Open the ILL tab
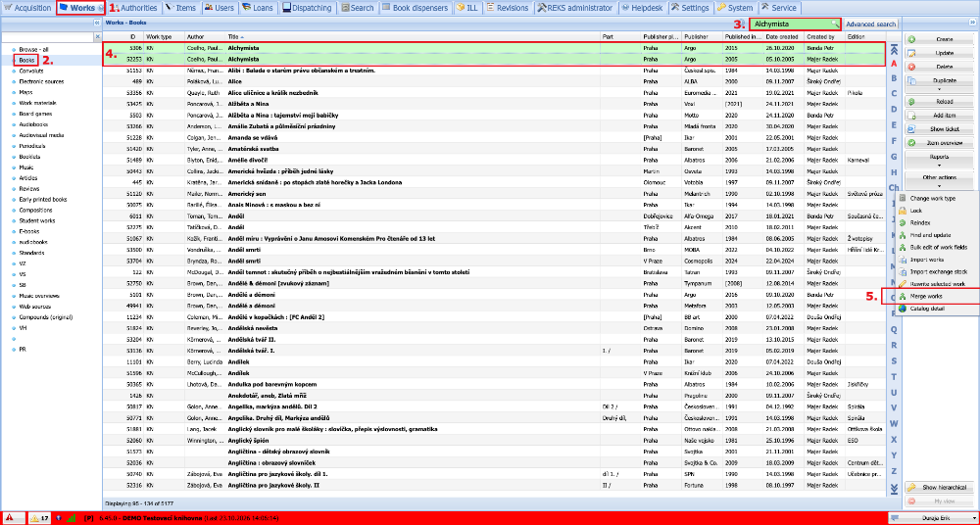This screenshot has width=980, height=525. pos(467,8)
